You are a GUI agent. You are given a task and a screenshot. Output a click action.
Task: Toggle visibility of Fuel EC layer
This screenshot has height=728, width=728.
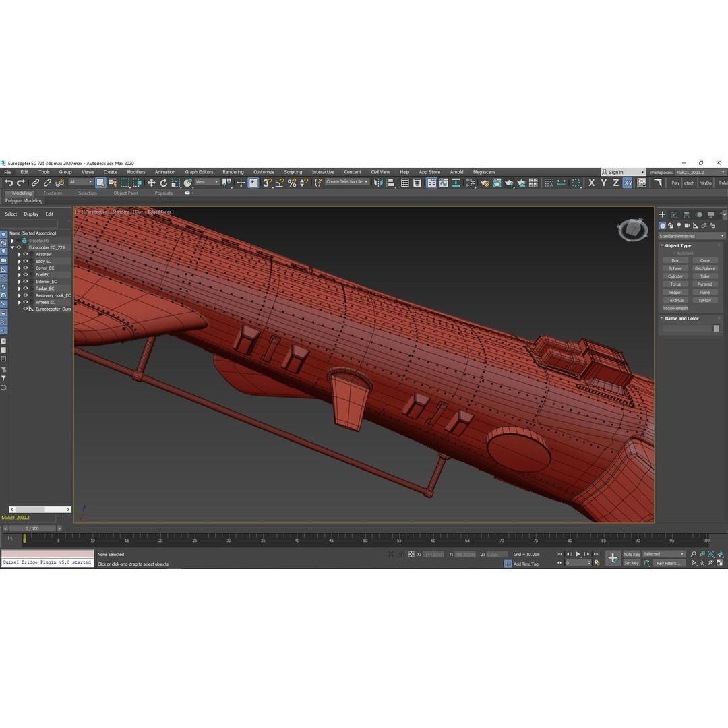[26, 275]
